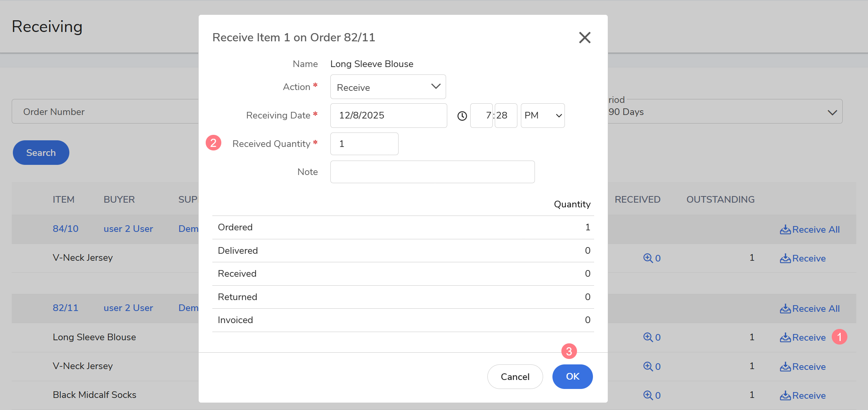The width and height of the screenshot is (868, 410).
Task: Click Receive icon for Black Midcalf Socks
Action: pyautogui.click(x=785, y=396)
